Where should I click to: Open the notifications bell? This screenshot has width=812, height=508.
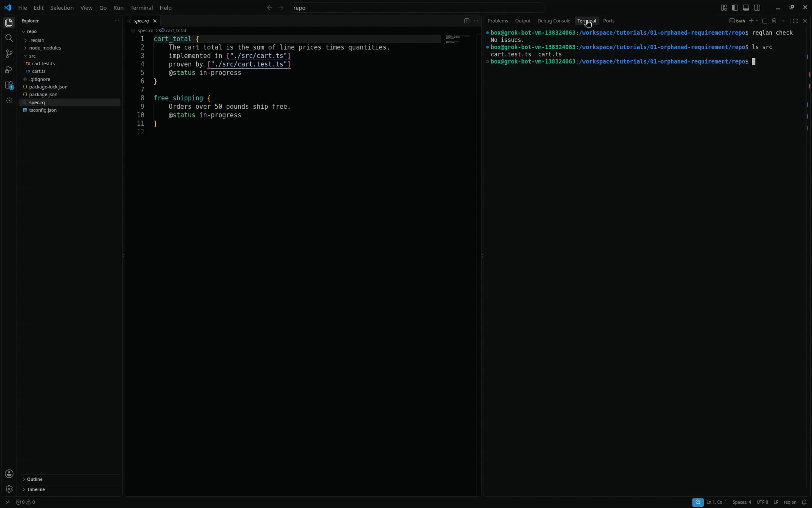pos(804,502)
